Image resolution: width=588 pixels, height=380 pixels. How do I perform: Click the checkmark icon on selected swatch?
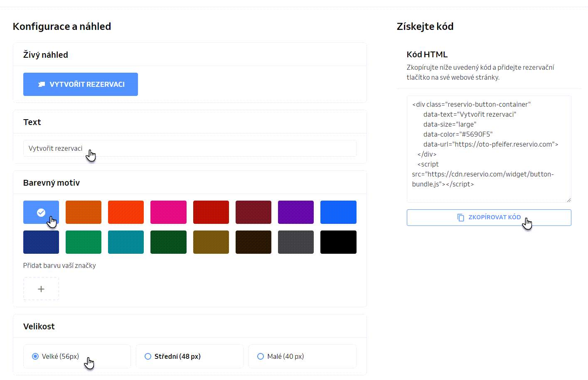[41, 212]
